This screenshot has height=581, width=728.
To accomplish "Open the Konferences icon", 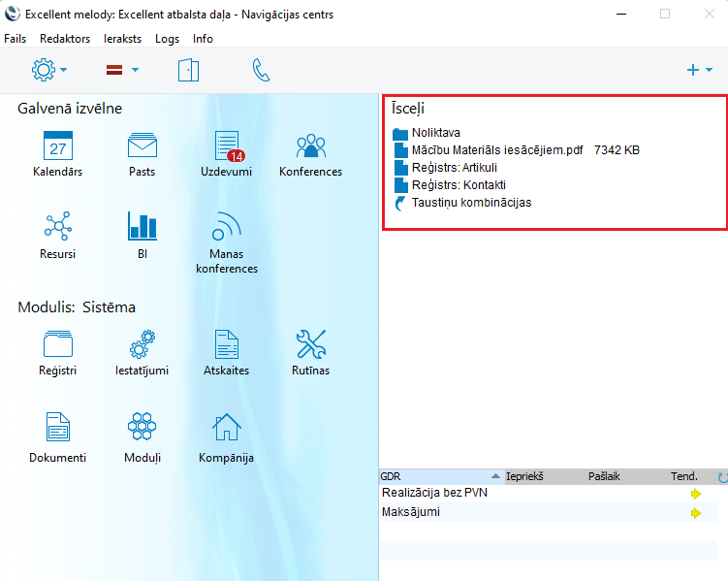I will point(310,146).
